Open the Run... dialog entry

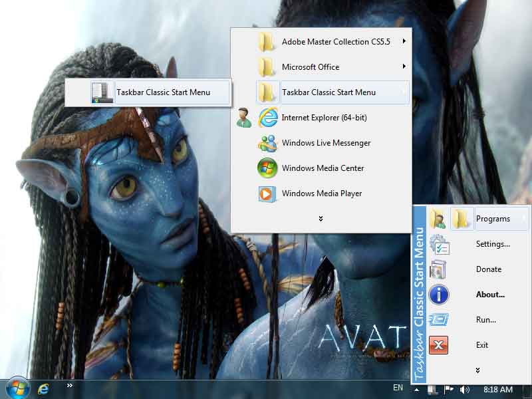pos(477,320)
